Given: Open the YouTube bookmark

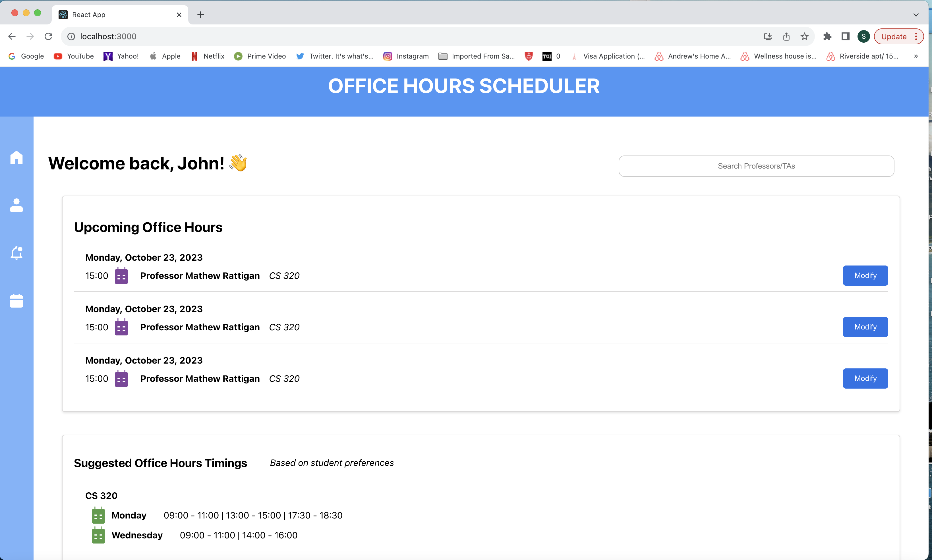Looking at the screenshot, I should point(74,56).
